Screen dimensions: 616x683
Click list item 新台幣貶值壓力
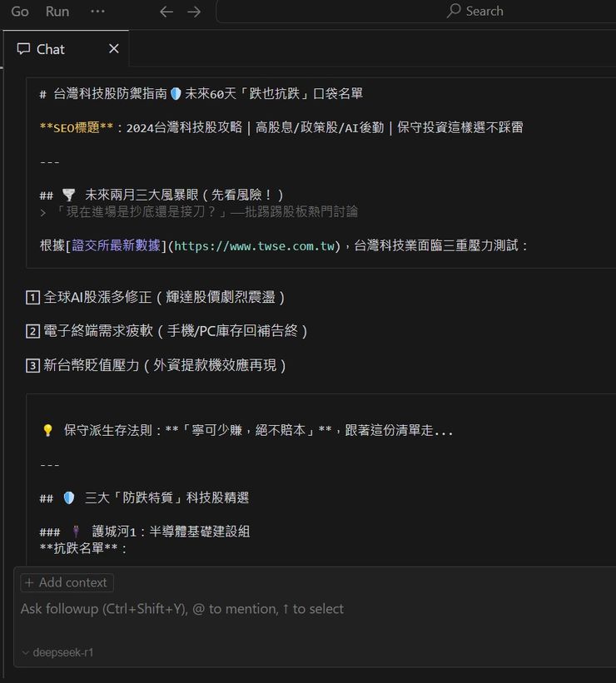[164, 365]
